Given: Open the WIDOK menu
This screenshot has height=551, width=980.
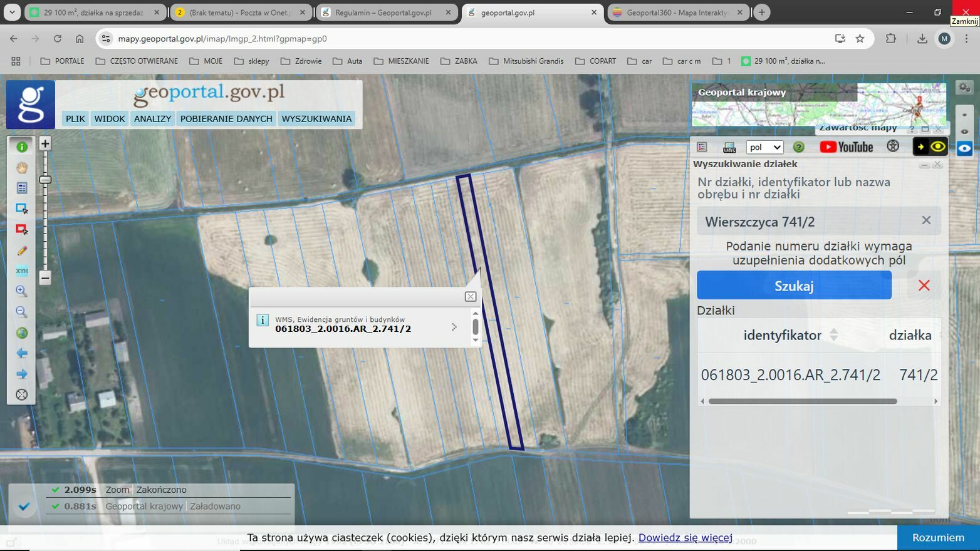Looking at the screenshot, I should pyautogui.click(x=110, y=119).
